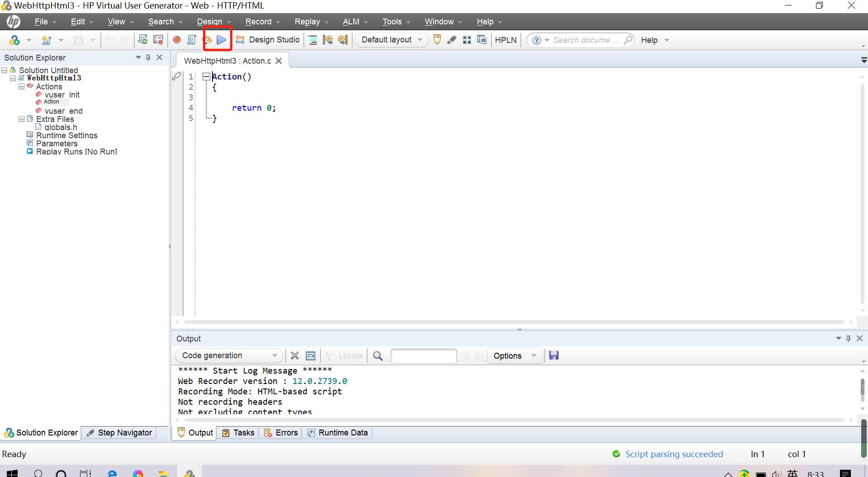Image resolution: width=868 pixels, height=477 pixels.
Task: Click Script parsing succeeded status text
Action: click(x=674, y=454)
